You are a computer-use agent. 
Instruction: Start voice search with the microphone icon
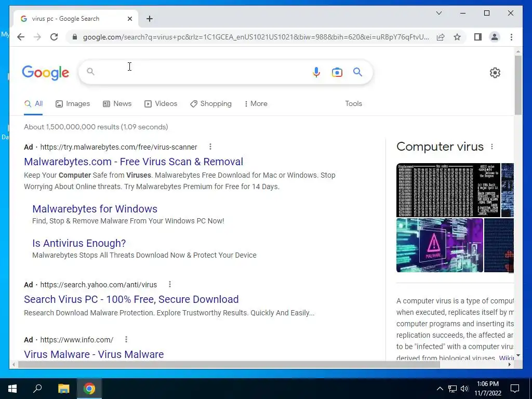[x=316, y=72]
